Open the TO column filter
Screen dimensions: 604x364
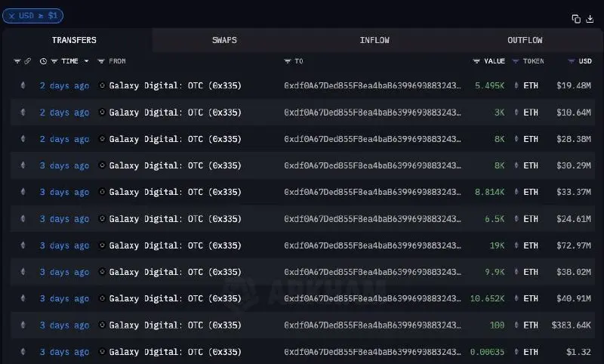coord(288,61)
